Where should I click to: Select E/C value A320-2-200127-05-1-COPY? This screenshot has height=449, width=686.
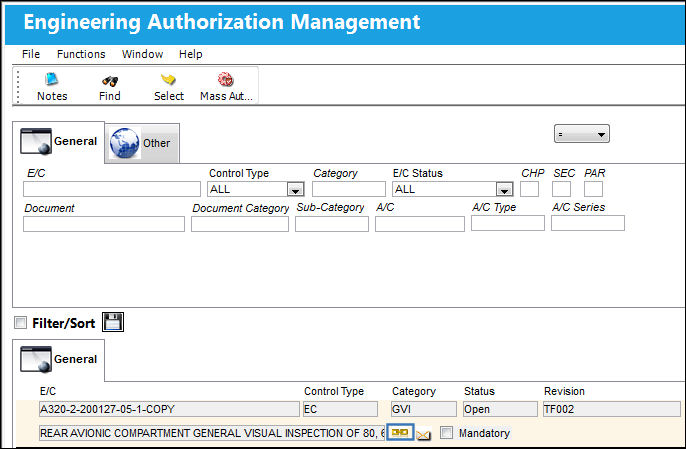pos(169,409)
